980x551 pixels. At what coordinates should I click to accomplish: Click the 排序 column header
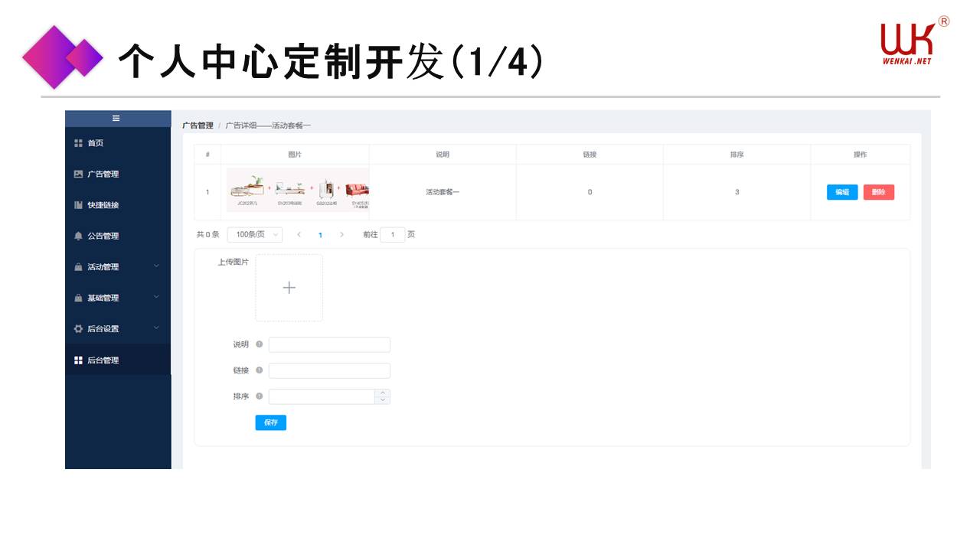tap(737, 155)
